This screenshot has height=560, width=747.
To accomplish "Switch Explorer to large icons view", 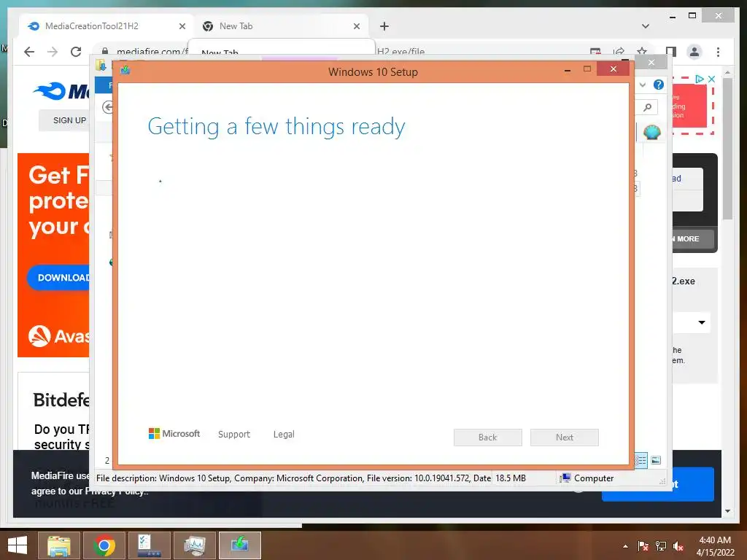I will coord(656,460).
